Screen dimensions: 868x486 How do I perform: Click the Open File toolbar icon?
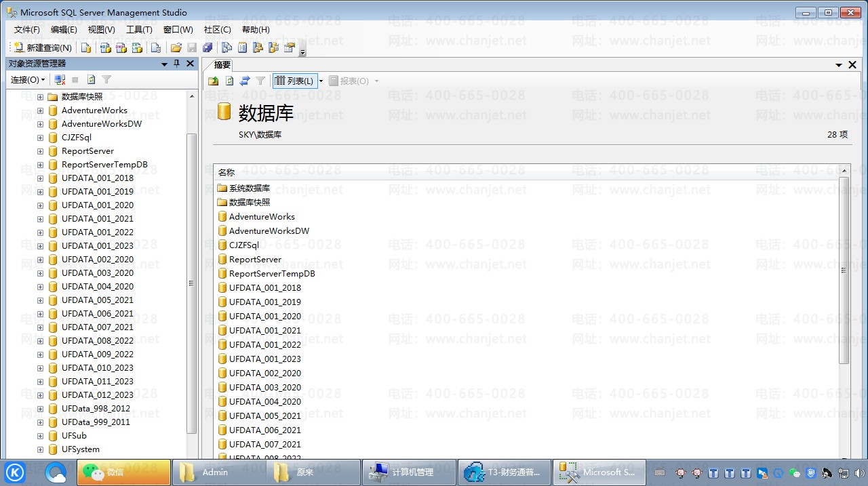tap(176, 47)
